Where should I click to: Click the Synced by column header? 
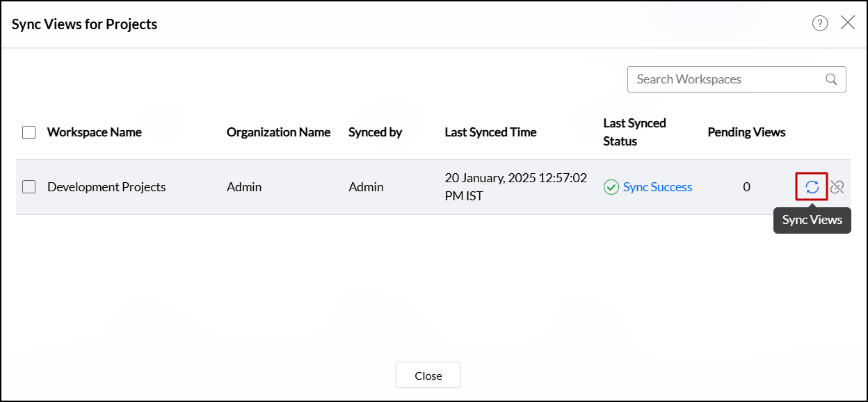click(375, 132)
